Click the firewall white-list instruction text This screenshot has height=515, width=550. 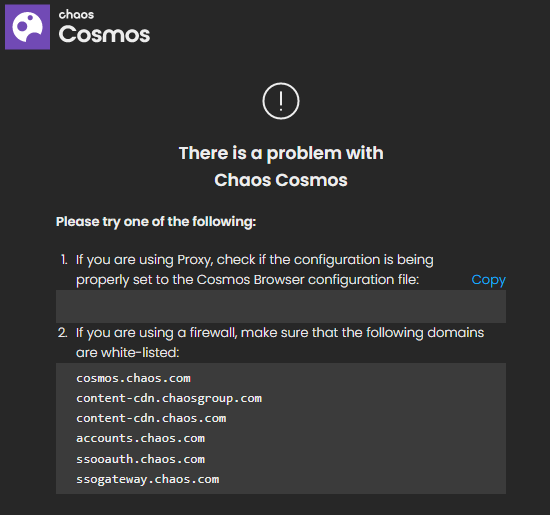(280, 342)
